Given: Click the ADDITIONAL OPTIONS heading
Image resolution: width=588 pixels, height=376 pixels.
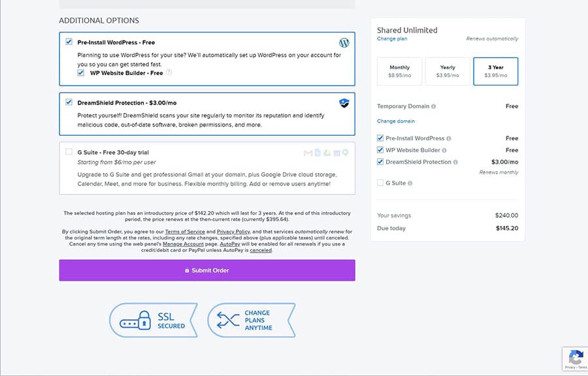Looking at the screenshot, I should 99,21.
